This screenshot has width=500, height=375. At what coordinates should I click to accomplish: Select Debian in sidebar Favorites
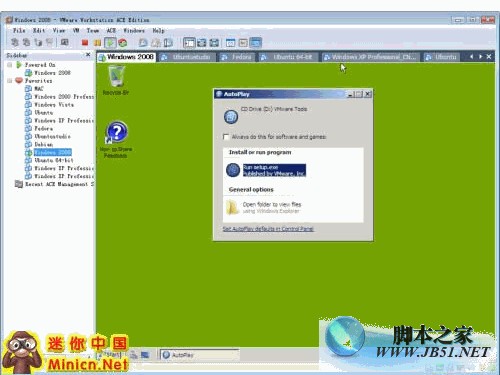43,145
